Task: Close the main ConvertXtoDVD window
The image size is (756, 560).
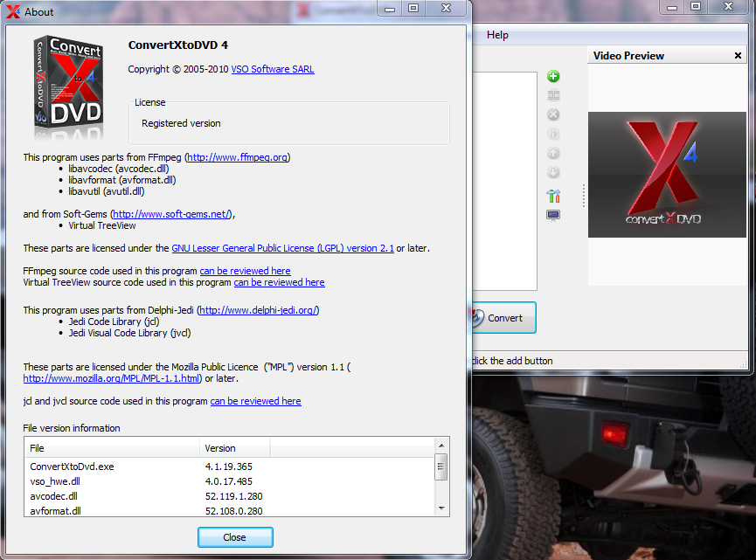Action: point(728,7)
